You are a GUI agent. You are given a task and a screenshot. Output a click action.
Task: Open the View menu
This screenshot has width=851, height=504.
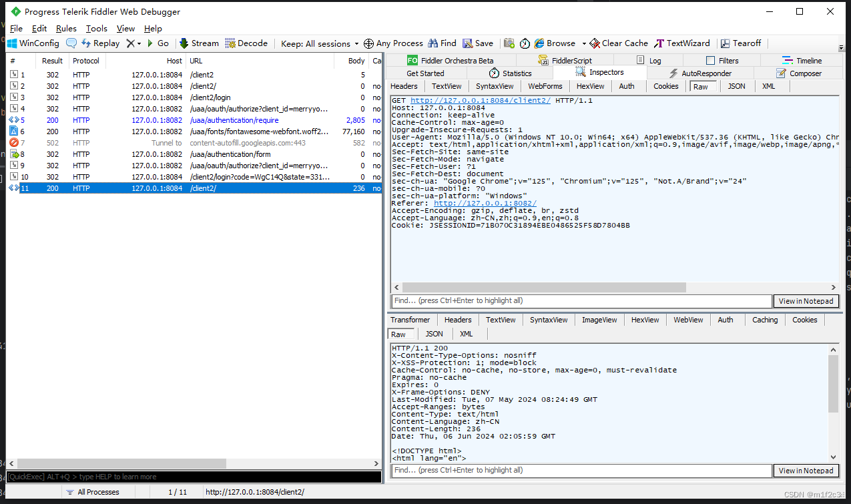(x=125, y=29)
